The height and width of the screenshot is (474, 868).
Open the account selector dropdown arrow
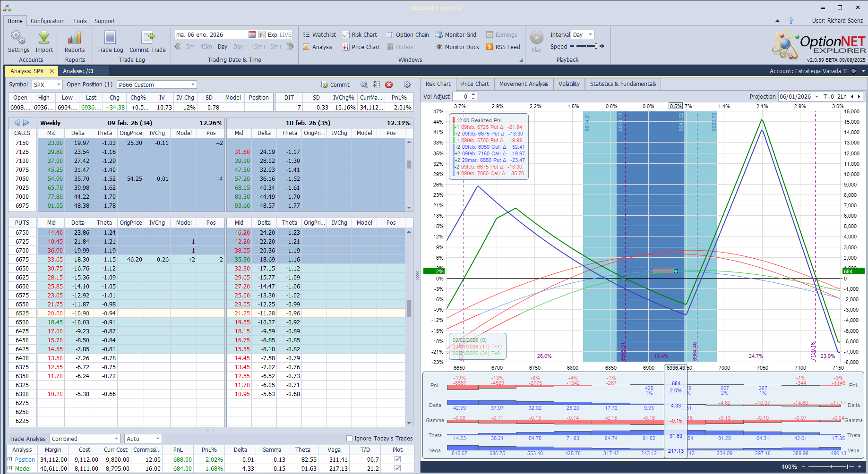coord(863,71)
